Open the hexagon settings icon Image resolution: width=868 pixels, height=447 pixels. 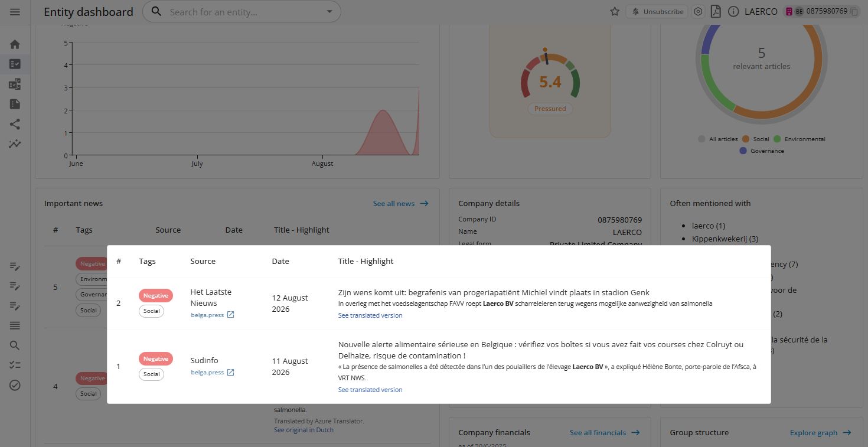699,11
